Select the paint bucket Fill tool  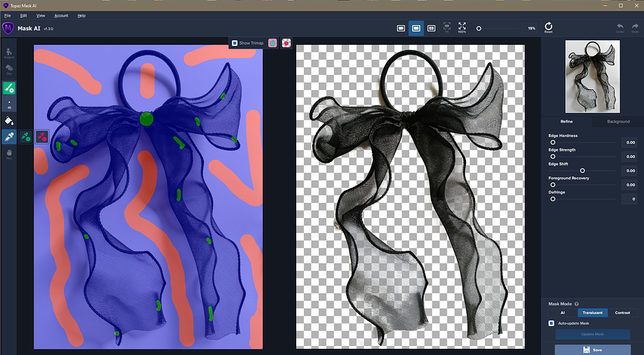tap(9, 120)
